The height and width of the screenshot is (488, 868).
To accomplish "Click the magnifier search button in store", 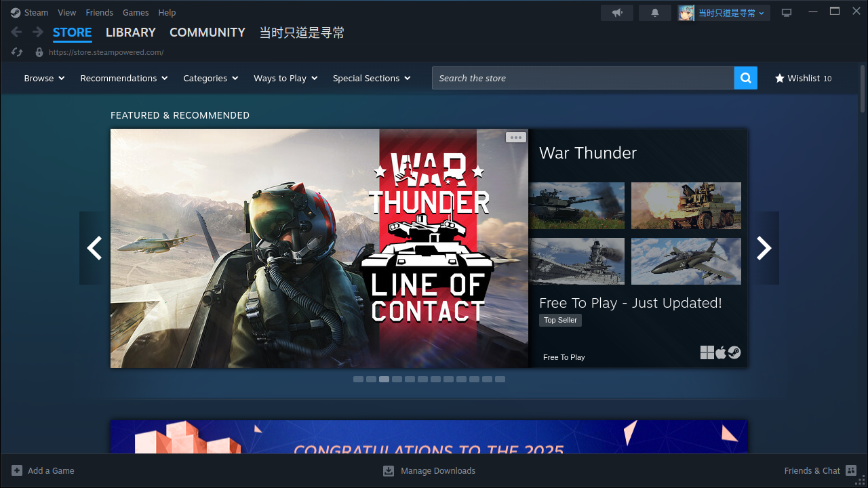I will pos(745,78).
